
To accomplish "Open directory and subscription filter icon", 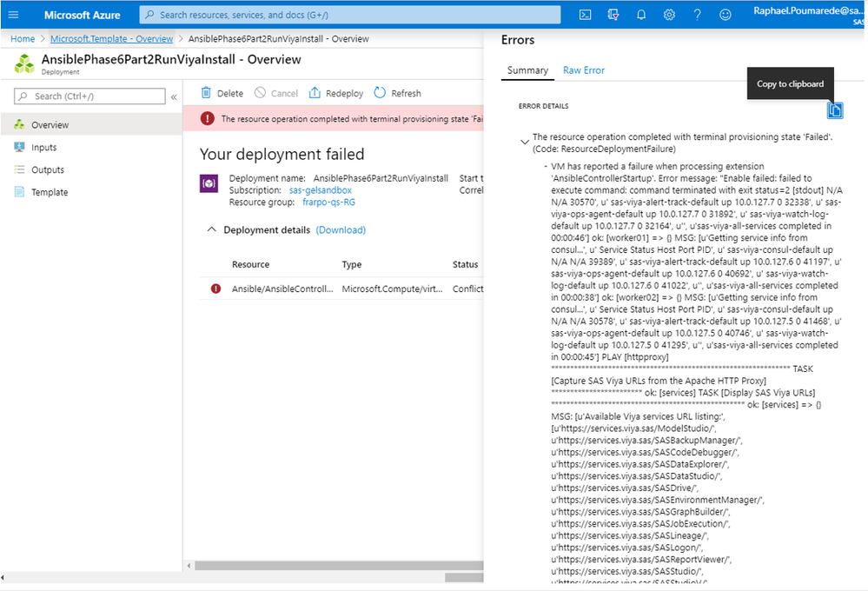I will [613, 15].
